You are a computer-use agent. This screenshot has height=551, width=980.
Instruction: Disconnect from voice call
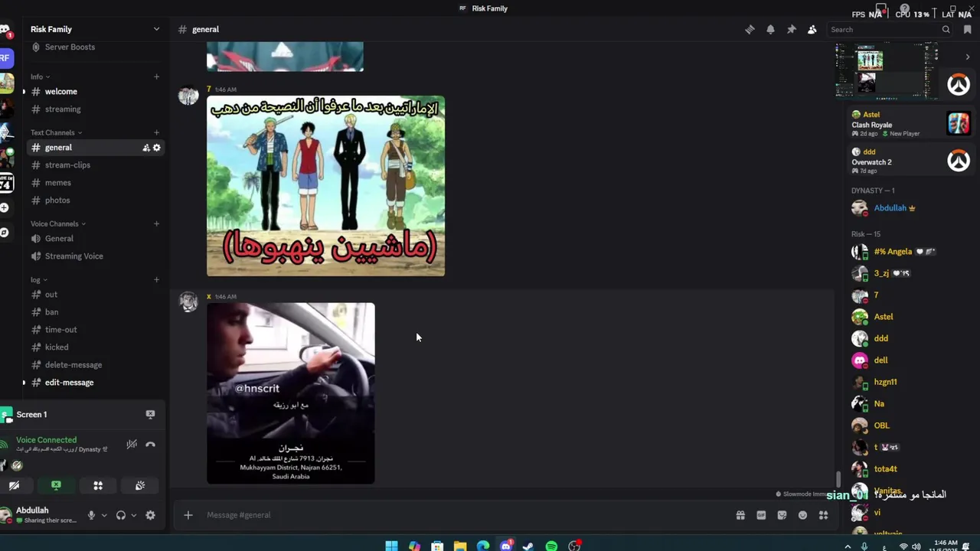pos(150,444)
